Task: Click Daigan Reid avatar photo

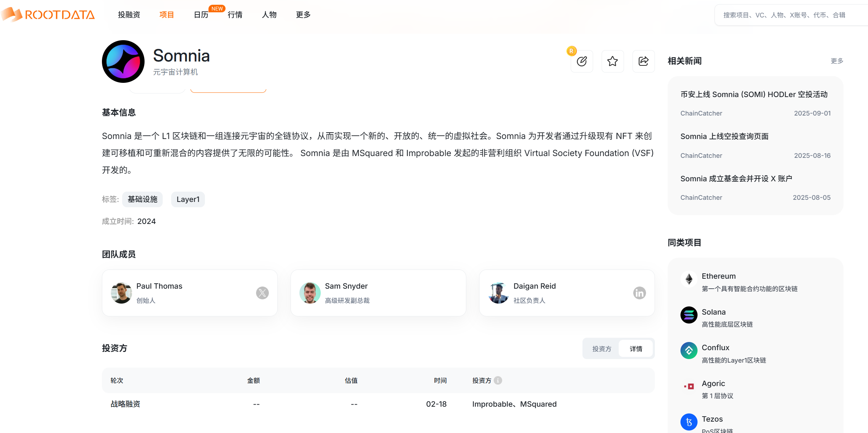Action: tap(499, 293)
